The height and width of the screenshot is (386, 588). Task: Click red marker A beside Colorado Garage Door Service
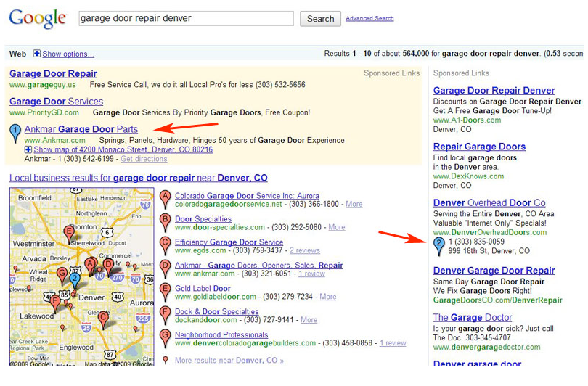165,200
